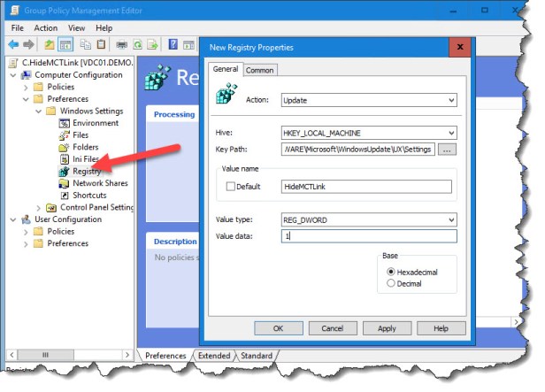
Task: Click the Apply button
Action: point(387,327)
